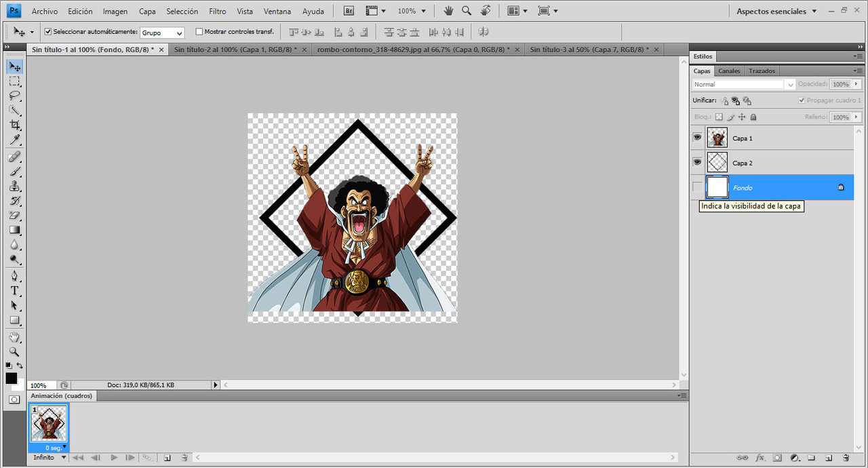Pick Rotate View tool in application bar
The width and height of the screenshot is (868, 468).
(x=486, y=11)
